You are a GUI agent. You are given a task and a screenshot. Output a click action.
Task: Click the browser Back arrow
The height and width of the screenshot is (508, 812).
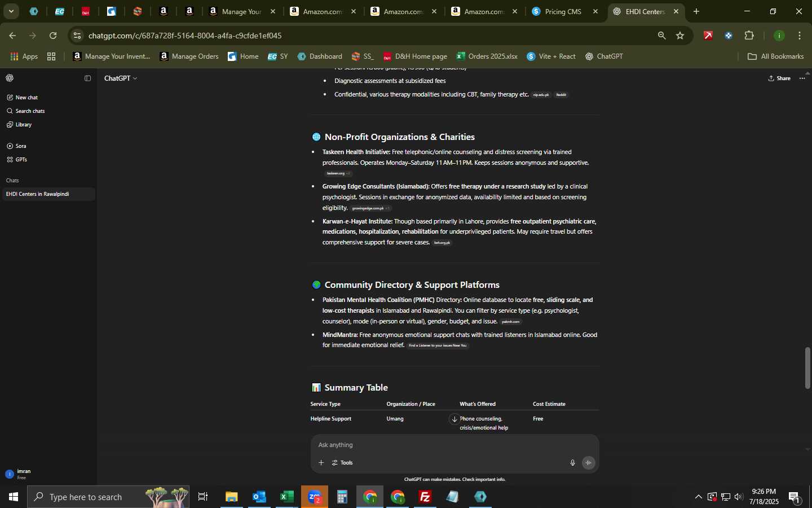click(12, 36)
